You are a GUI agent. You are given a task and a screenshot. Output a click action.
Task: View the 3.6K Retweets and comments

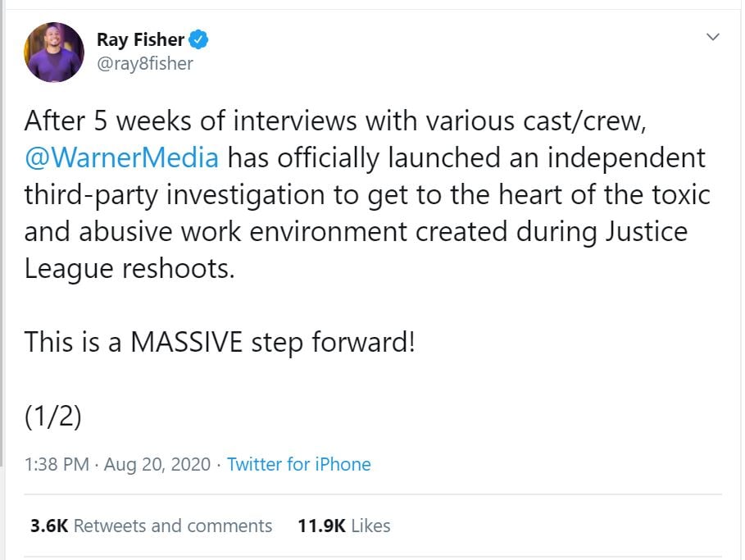[152, 526]
